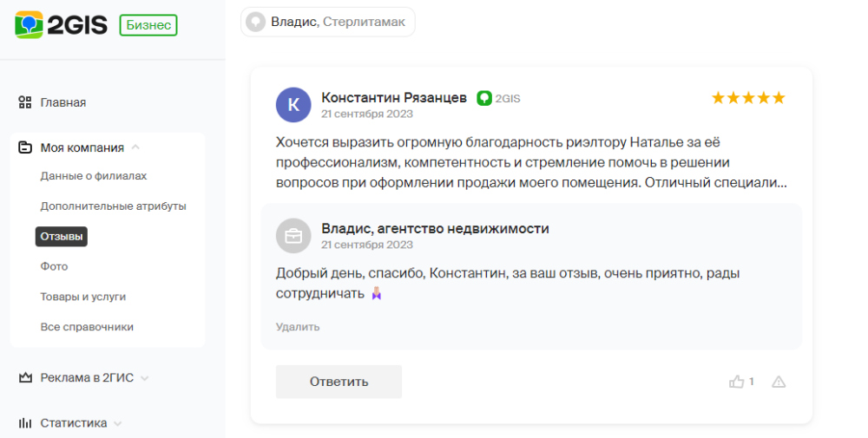This screenshot has width=868, height=438.
Task: Open the Владис, Стерлитамак branch selector
Action: (x=328, y=23)
